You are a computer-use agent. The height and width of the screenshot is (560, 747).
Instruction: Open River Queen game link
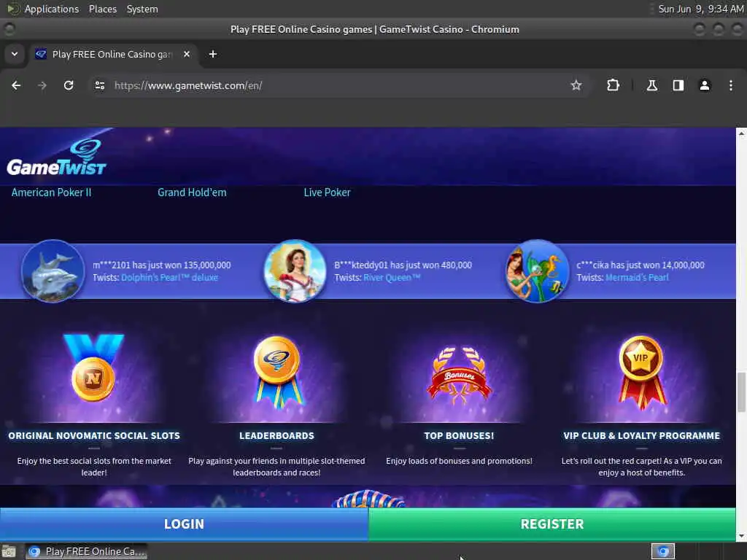[392, 278]
